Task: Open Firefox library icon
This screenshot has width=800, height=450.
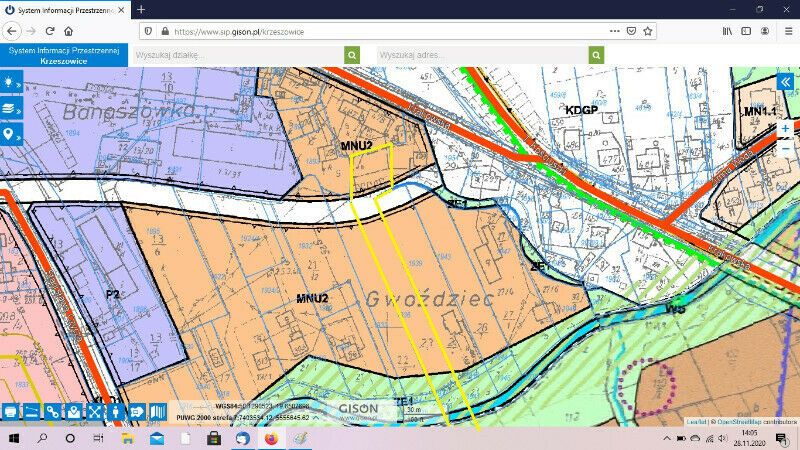Action: click(x=727, y=31)
